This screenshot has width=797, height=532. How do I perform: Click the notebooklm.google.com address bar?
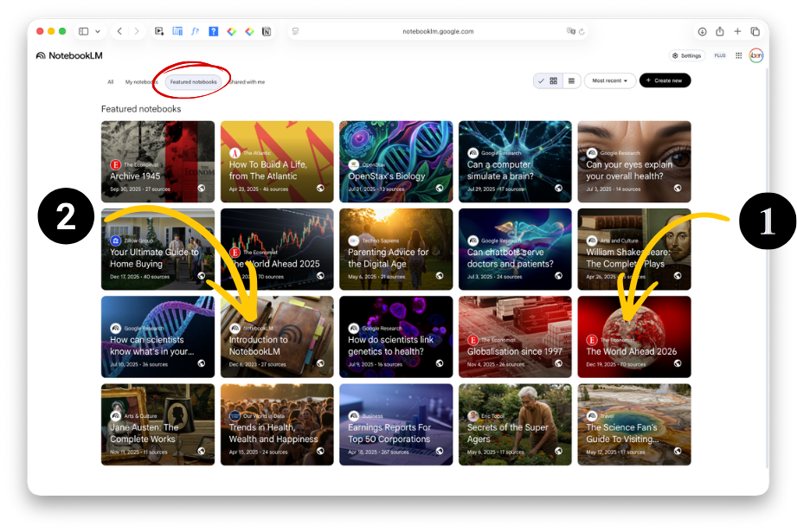[438, 31]
